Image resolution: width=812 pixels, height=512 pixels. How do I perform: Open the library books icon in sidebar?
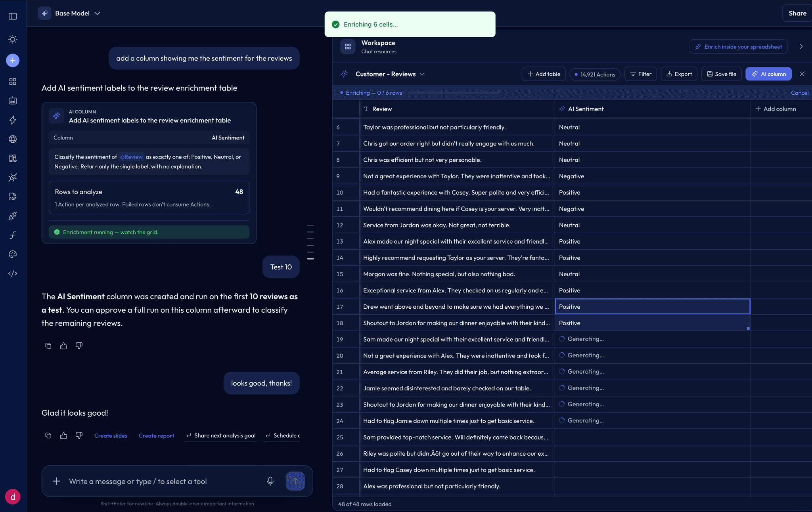[13, 158]
